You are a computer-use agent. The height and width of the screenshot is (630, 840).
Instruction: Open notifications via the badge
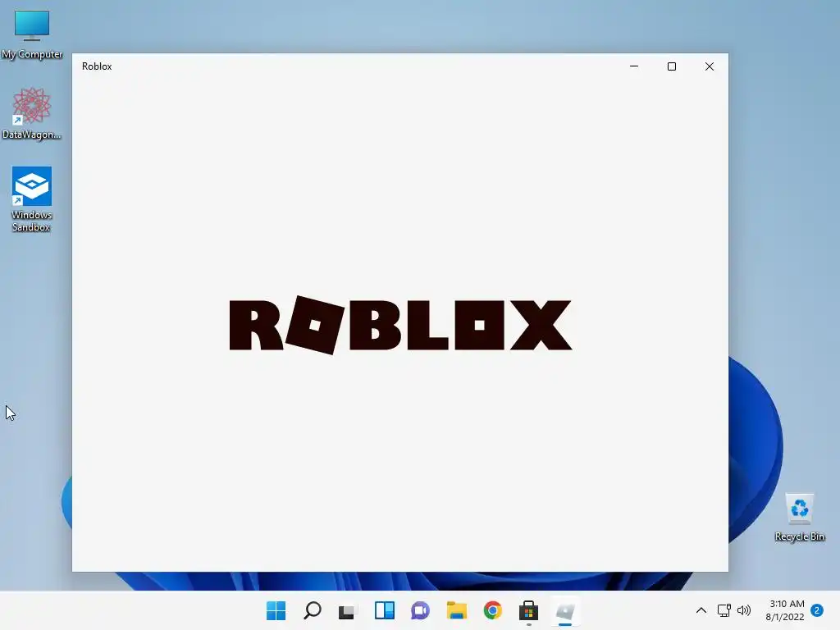coord(817,610)
